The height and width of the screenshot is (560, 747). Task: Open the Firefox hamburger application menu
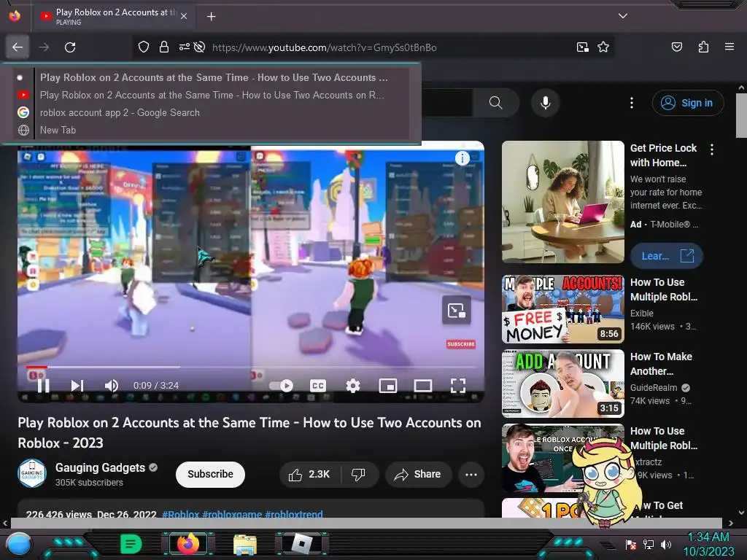pyautogui.click(x=729, y=47)
